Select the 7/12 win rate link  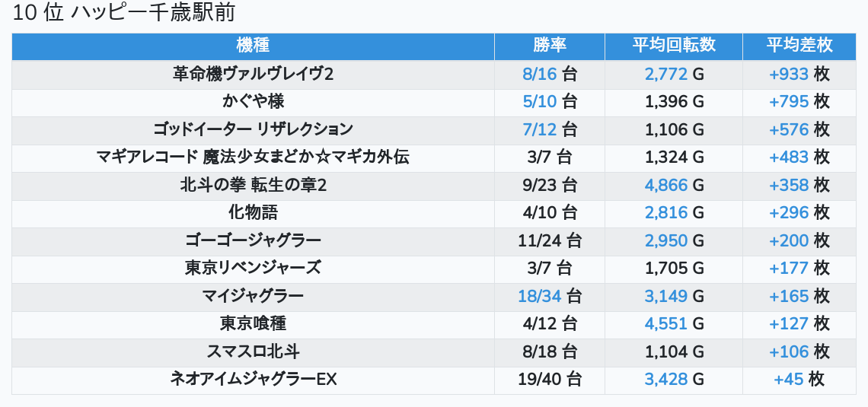point(540,129)
